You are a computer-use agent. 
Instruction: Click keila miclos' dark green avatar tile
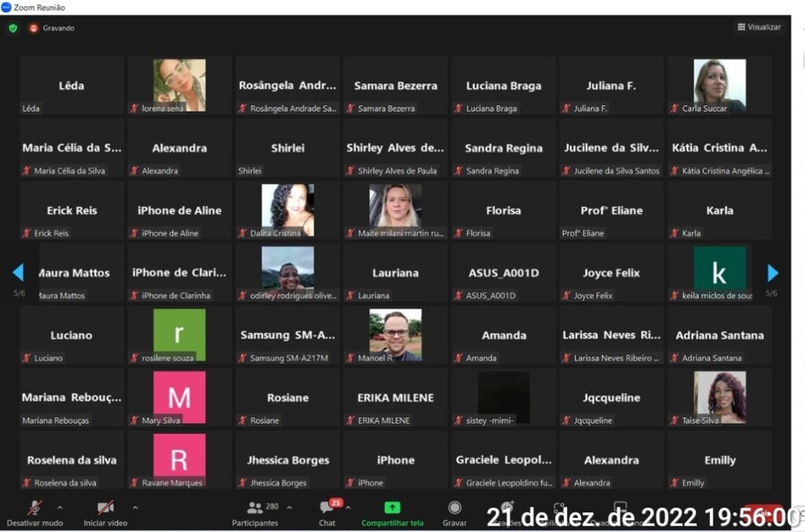coord(719,270)
